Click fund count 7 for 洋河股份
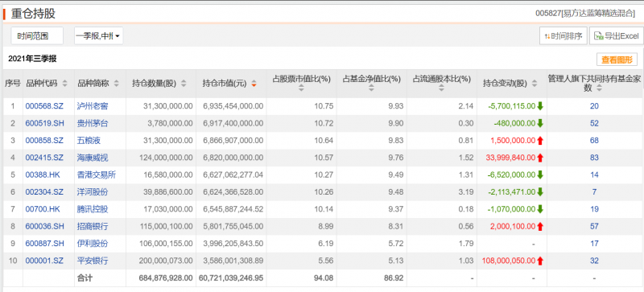644x292 pixels. 594,191
